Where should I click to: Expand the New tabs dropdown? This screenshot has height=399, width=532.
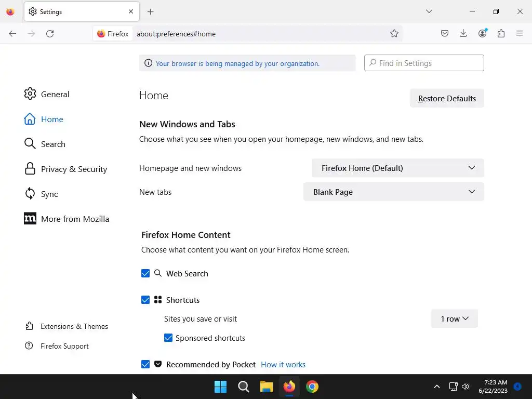pyautogui.click(x=394, y=192)
